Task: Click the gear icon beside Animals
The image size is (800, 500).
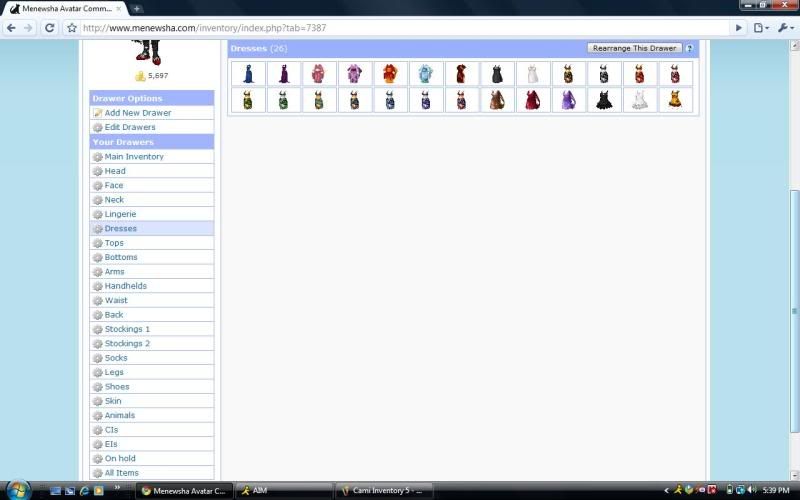Action: click(97, 416)
